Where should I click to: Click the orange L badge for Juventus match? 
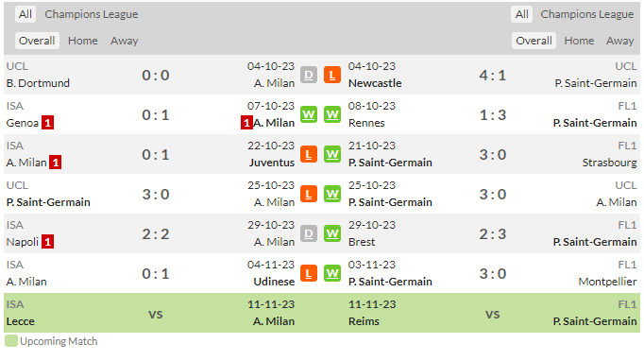[x=309, y=154]
